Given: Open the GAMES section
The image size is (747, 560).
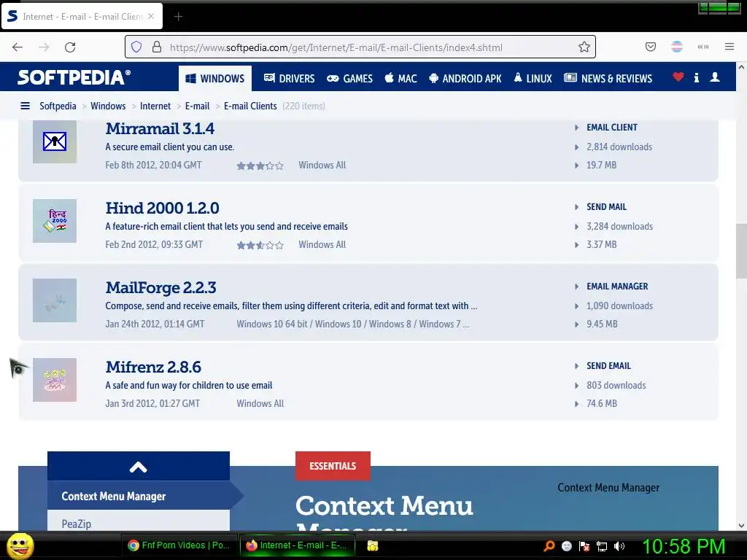Looking at the screenshot, I should 349,78.
